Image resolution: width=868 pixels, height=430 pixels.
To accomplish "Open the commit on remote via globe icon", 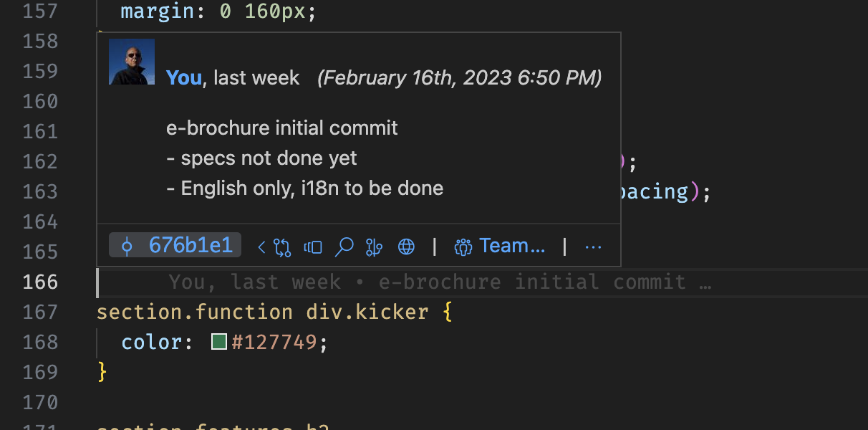I will pos(406,246).
